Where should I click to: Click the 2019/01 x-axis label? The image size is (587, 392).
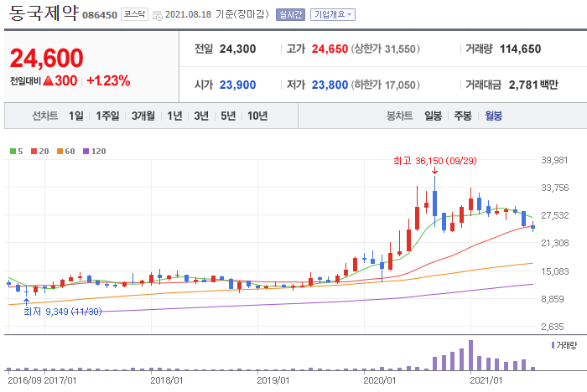[273, 380]
